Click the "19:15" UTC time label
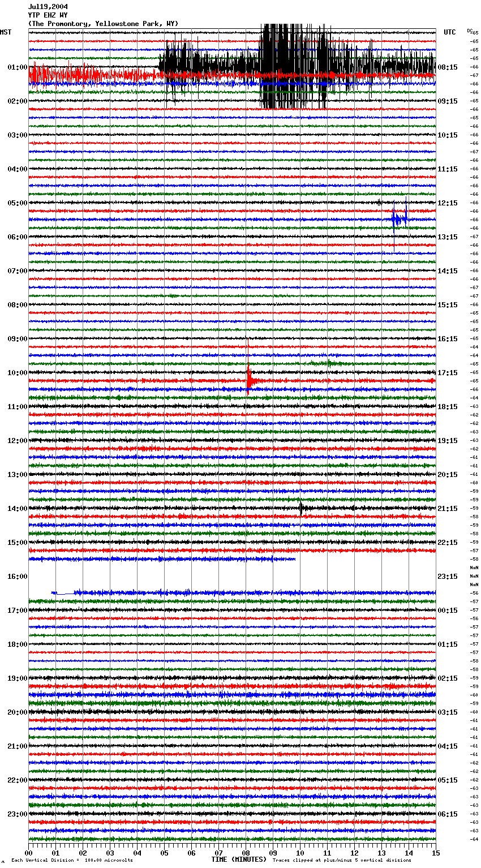The height and width of the screenshot is (868, 481). point(448,440)
